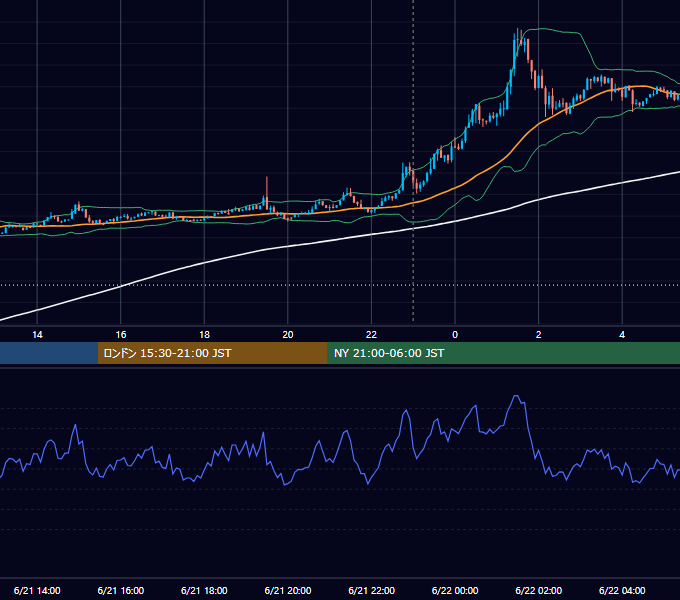
Task: Click the tall wick candle near 19:30
Action: 267,191
